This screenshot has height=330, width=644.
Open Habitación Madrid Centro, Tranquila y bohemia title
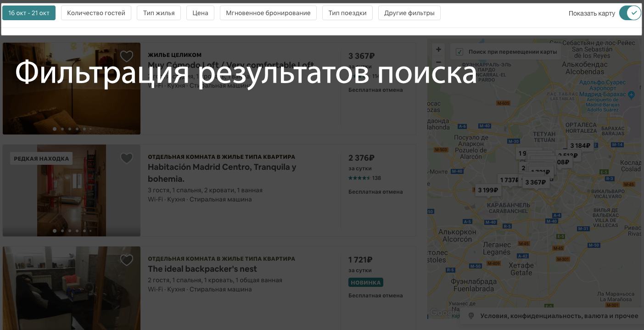[x=222, y=173]
